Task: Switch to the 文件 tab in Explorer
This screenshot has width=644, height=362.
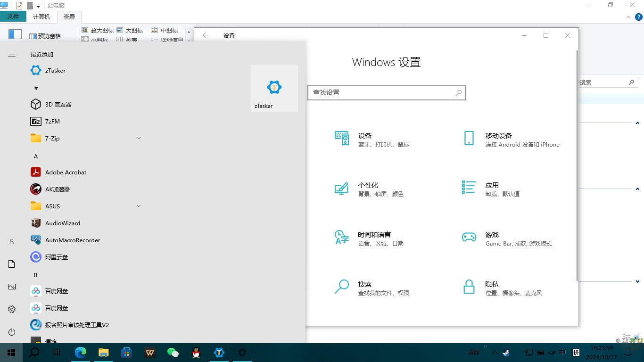Action: (14, 16)
